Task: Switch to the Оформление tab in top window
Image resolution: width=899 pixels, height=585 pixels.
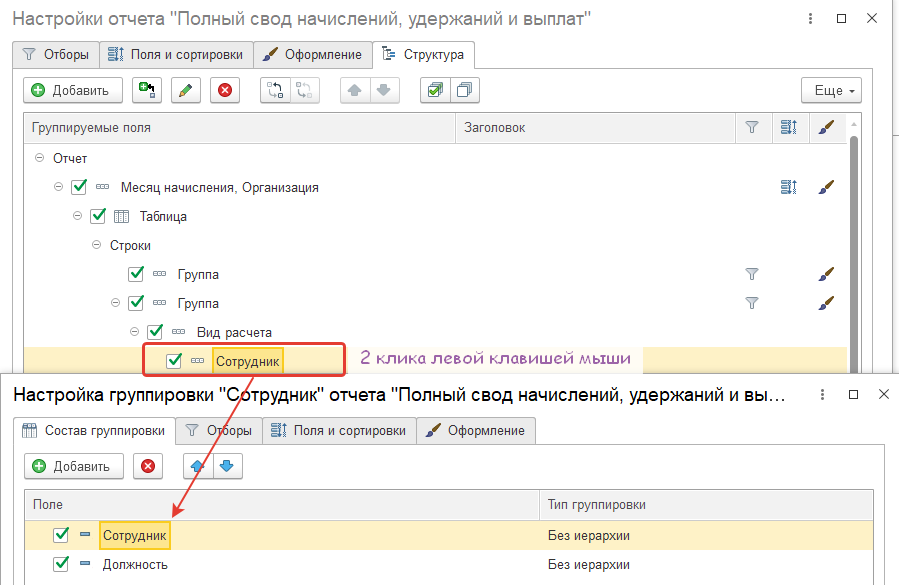Action: pos(311,54)
